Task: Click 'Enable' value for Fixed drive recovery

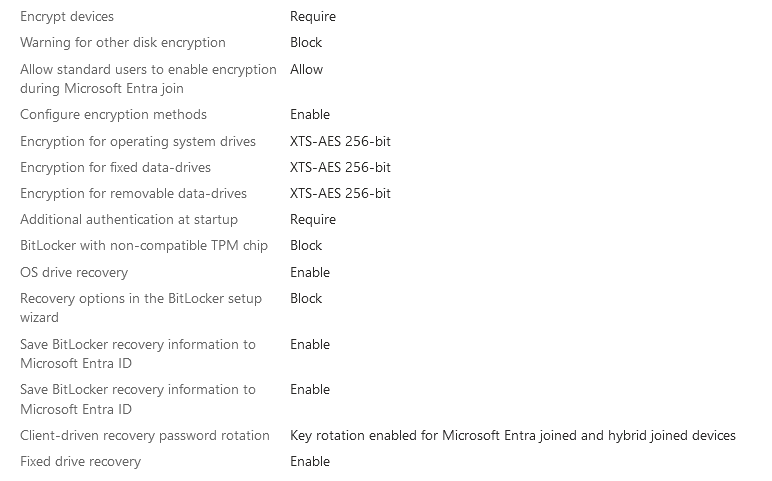Action: tap(310, 462)
